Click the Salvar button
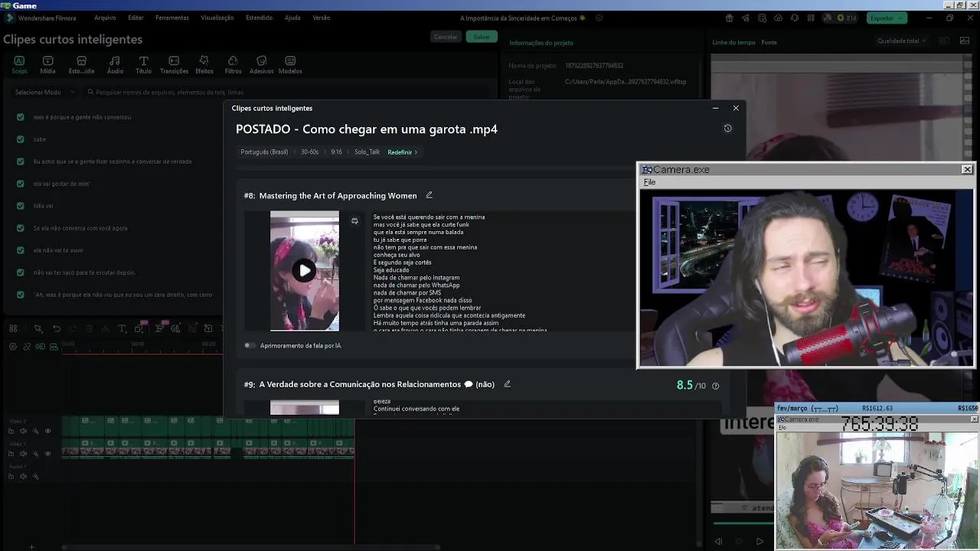The width and height of the screenshot is (980, 551). coord(482,36)
